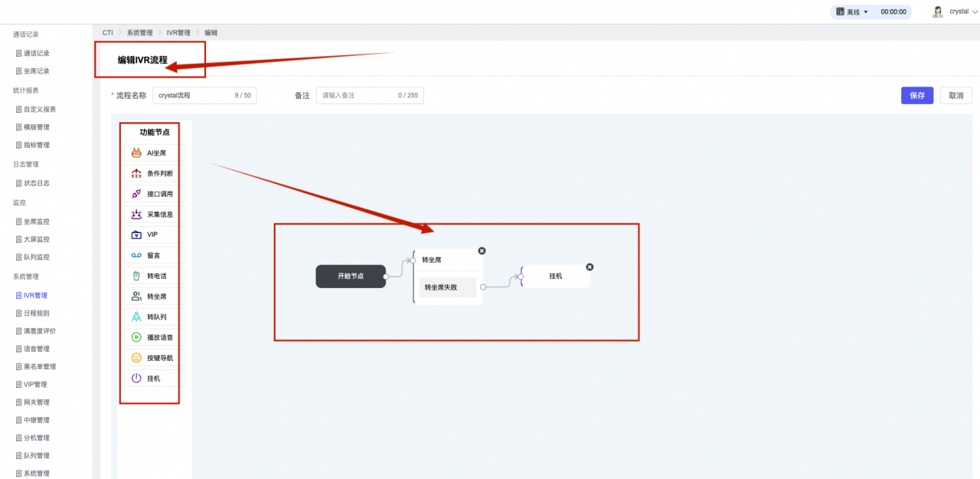Image resolution: width=980 pixels, height=479 pixels.
Task: Open 状态日志 in the sidebar
Action: coord(36,183)
